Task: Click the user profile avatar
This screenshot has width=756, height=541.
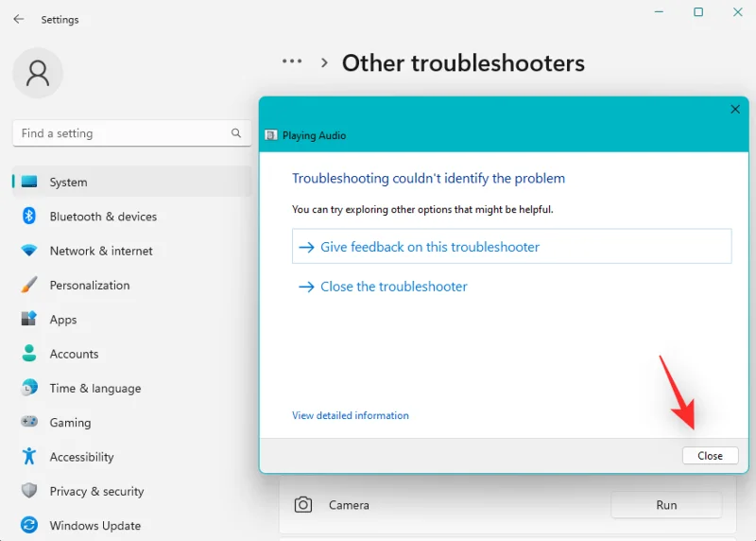Action: pos(38,74)
